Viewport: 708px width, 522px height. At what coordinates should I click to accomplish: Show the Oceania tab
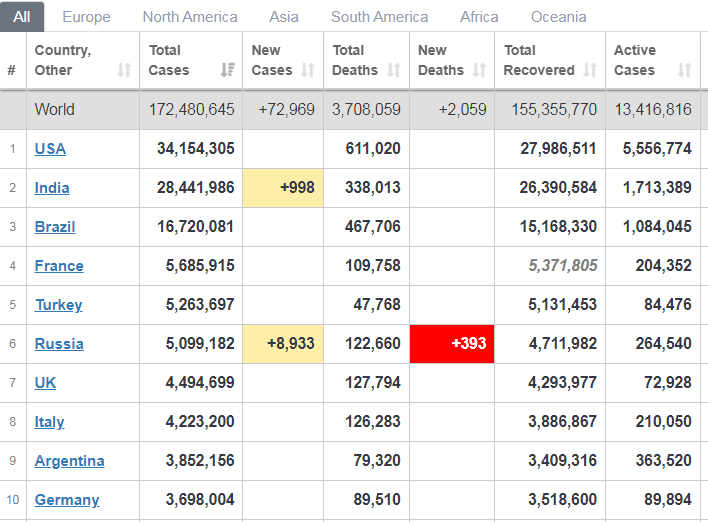[559, 17]
